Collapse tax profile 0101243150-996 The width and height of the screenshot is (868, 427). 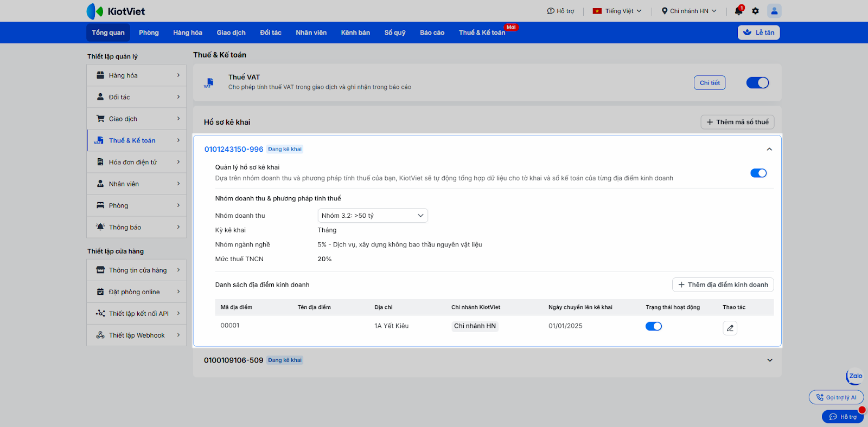(769, 150)
